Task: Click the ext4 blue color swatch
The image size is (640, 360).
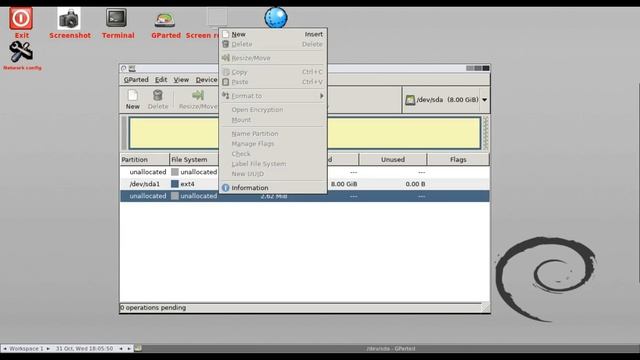Action: point(175,184)
